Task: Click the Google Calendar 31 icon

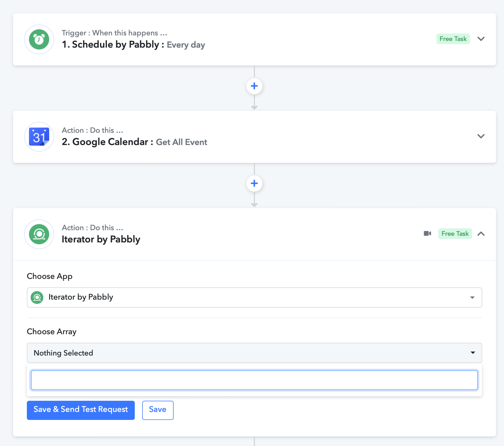Action: [39, 137]
